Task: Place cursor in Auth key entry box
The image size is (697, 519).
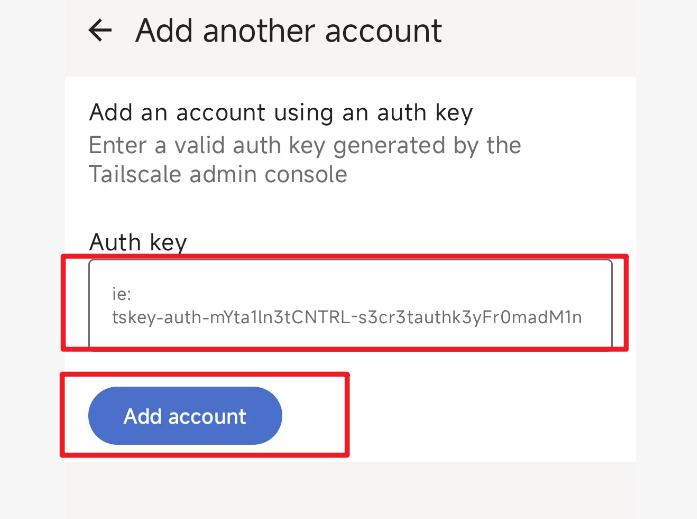Action: [x=349, y=304]
